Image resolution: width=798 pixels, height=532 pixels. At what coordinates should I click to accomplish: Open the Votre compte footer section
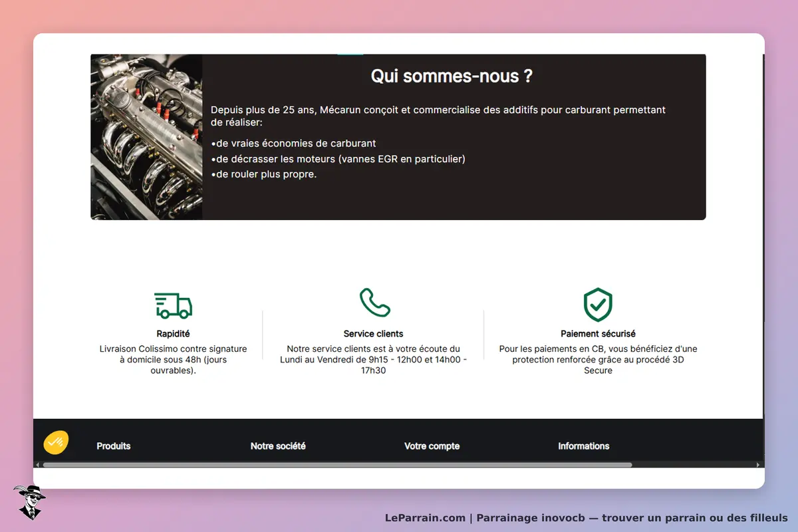coord(432,446)
